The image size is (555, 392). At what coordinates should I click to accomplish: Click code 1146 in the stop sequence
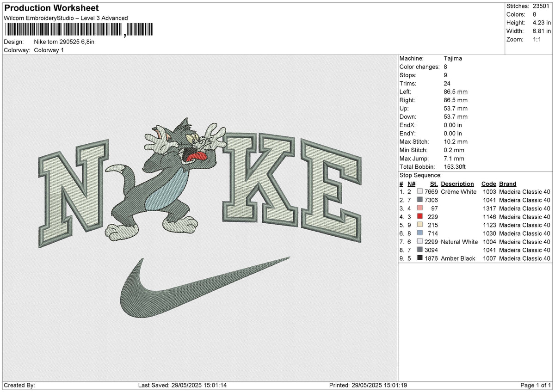pos(489,216)
